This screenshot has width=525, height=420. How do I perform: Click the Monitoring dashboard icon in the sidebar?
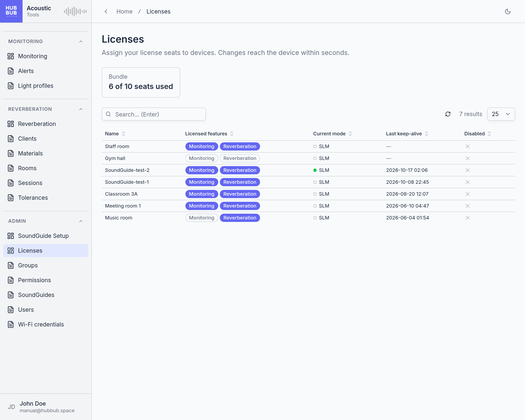pos(11,56)
